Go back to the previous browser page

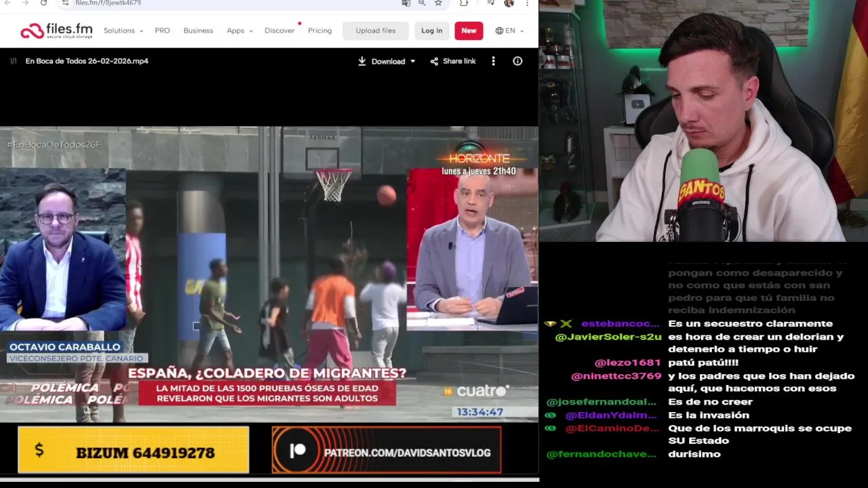pyautogui.click(x=7, y=3)
